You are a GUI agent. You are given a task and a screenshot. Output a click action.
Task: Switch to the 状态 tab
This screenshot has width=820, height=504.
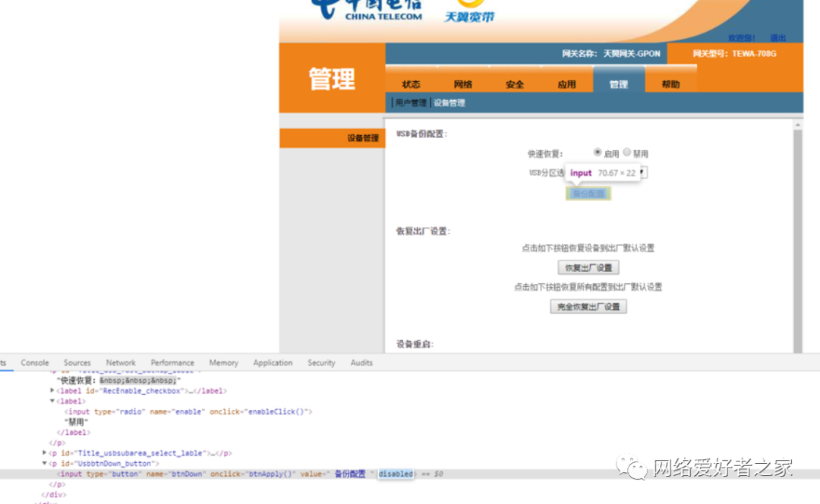click(x=411, y=83)
